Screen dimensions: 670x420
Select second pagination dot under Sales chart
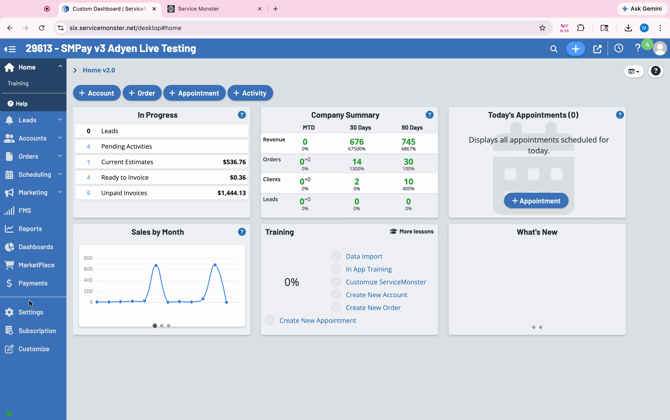(x=162, y=326)
